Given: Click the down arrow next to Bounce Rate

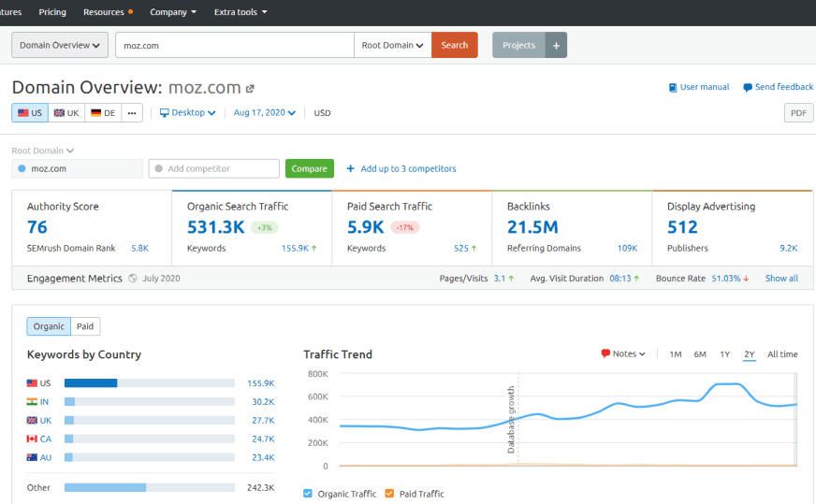Looking at the screenshot, I should tap(746, 279).
